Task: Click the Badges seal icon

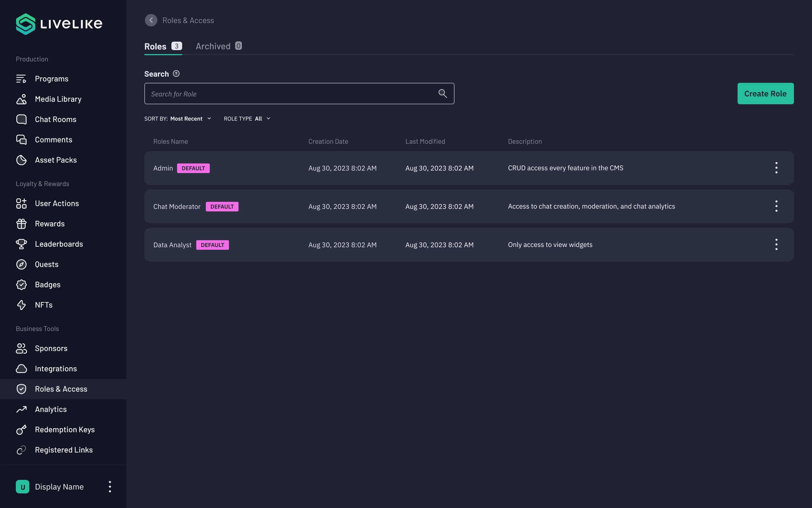Action: [x=21, y=285]
